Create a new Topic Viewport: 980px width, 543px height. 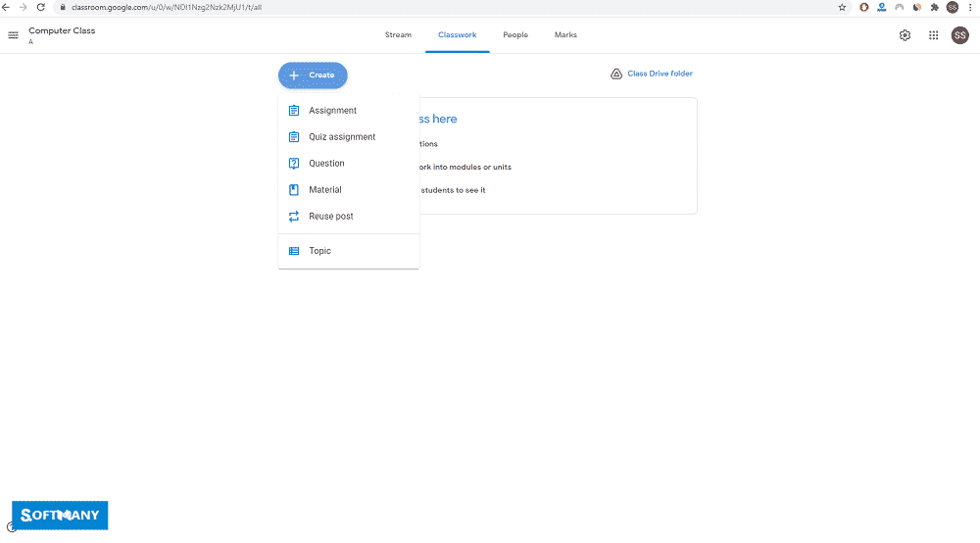point(319,251)
